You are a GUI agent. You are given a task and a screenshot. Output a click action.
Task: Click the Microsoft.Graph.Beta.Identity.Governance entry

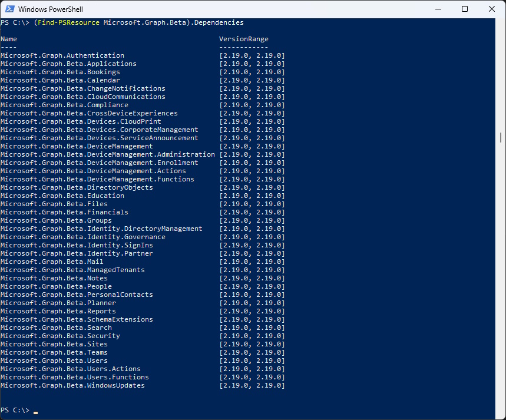coord(83,237)
